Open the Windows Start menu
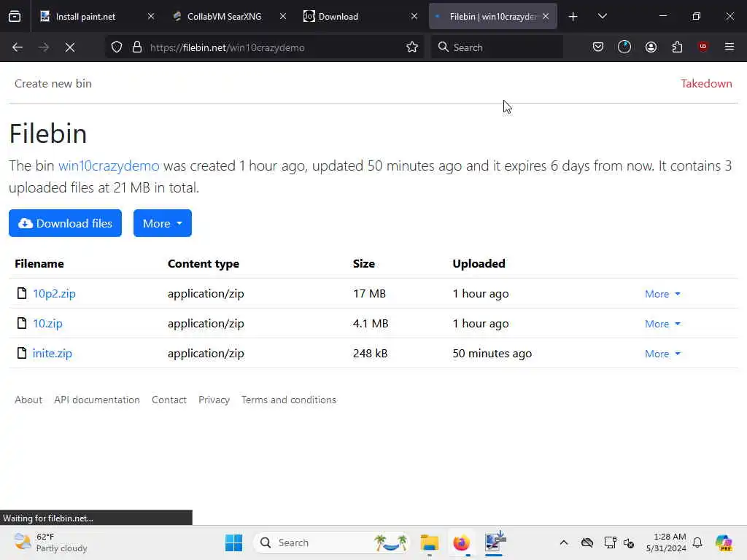This screenshot has height=560, width=747. [234, 542]
